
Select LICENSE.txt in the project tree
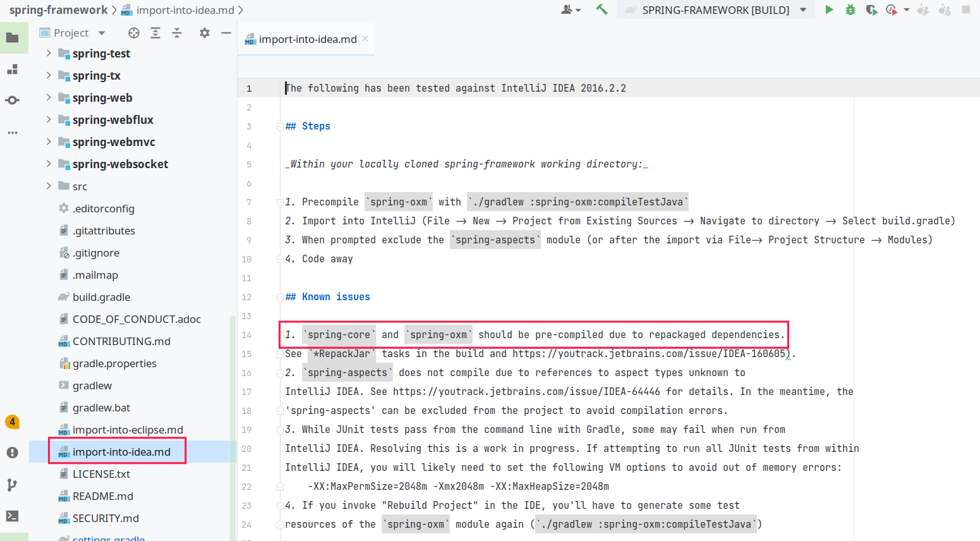101,474
